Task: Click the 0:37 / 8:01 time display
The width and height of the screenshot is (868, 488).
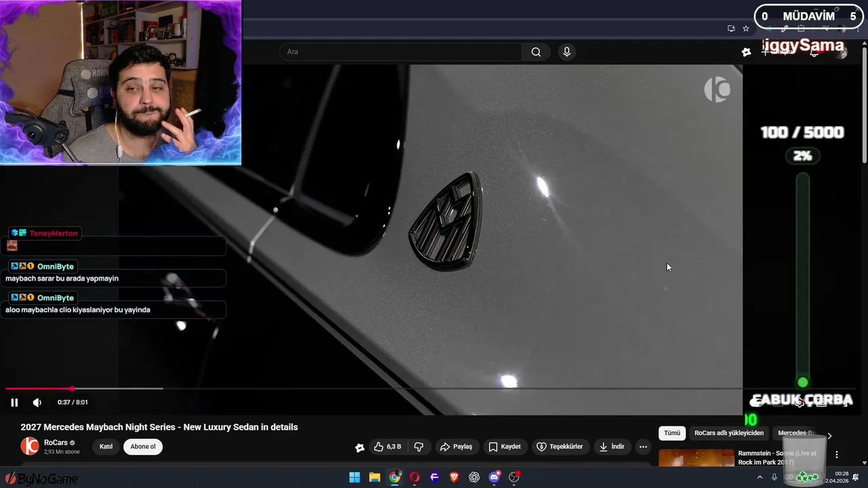Action: point(73,403)
